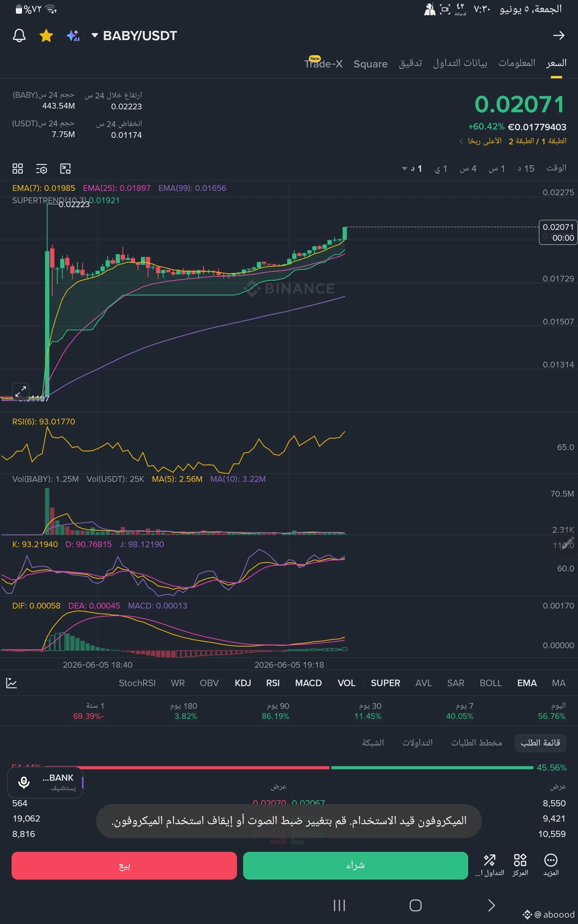This screenshot has height=924, width=578.
Task: Toggle the SAR indicator
Action: (x=456, y=683)
